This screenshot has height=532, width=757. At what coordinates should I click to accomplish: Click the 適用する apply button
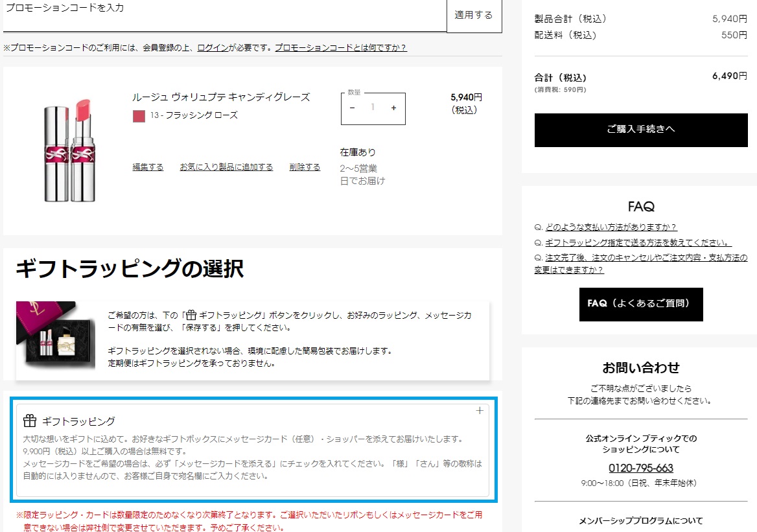[x=474, y=16]
